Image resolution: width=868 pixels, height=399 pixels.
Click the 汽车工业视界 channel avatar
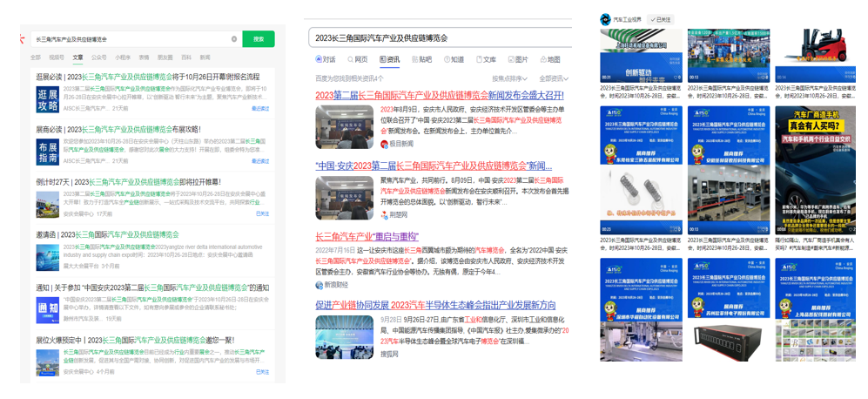click(x=605, y=19)
